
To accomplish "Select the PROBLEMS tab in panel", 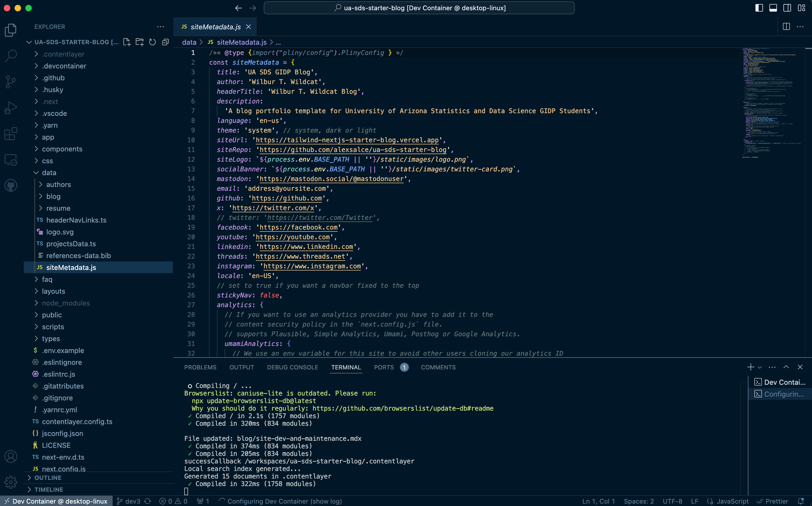I will (x=200, y=367).
